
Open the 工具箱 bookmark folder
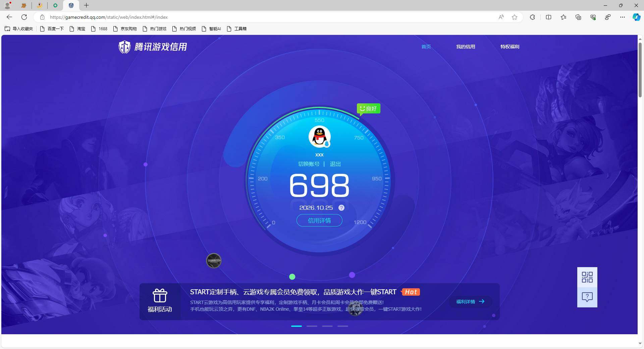237,29
